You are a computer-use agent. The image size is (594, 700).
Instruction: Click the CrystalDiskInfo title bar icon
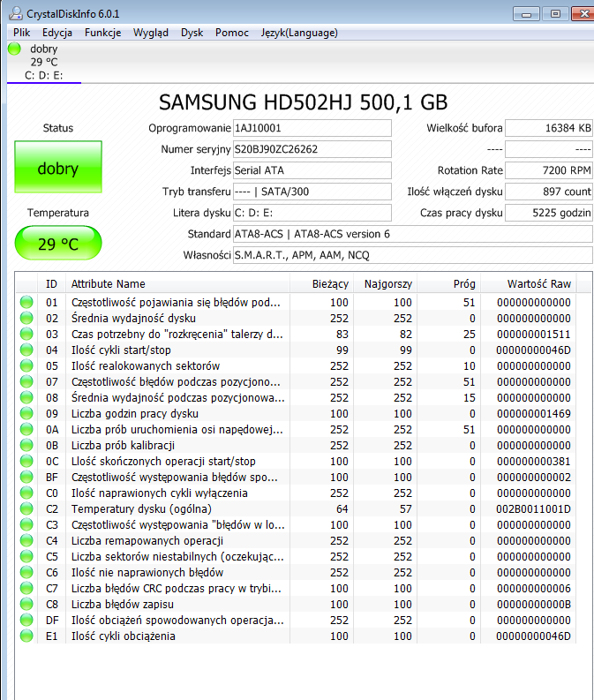tap(16, 13)
